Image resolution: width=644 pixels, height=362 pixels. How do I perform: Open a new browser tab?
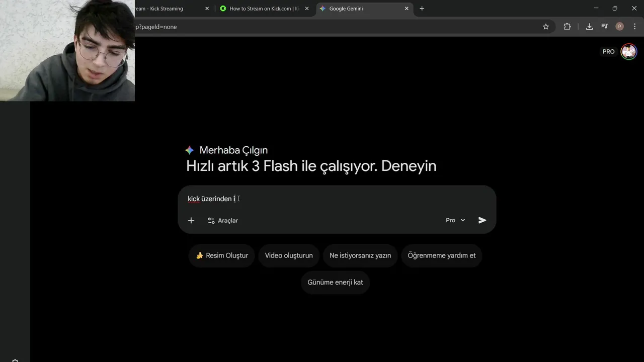(x=422, y=9)
